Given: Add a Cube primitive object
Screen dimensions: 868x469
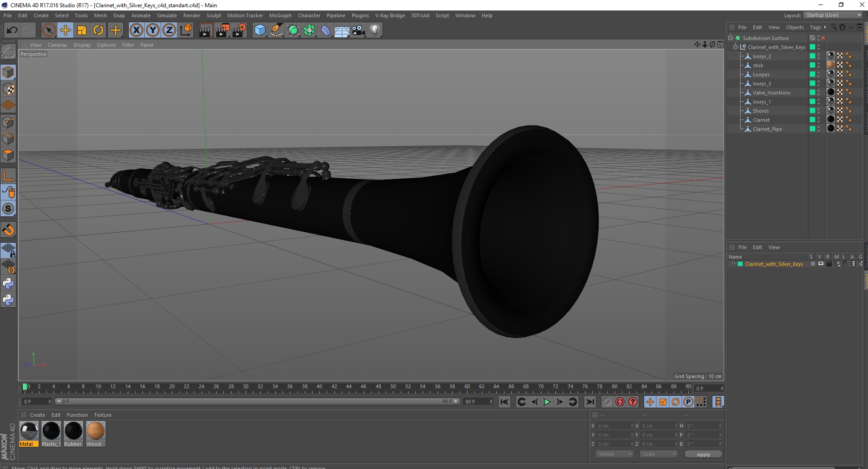Looking at the screenshot, I should coord(260,30).
